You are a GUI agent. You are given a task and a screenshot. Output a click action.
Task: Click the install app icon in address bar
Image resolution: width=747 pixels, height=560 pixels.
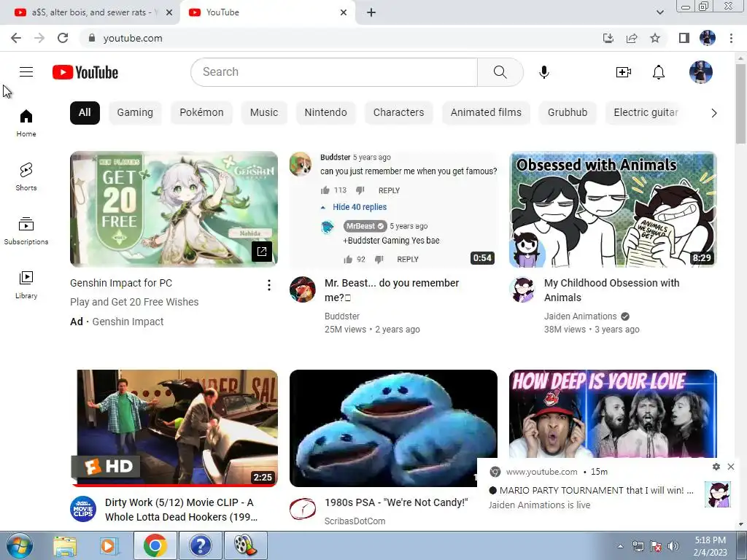point(608,38)
